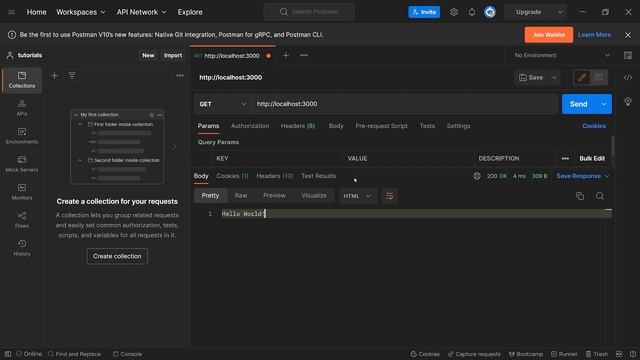Go to the next onboarding slide chevron
Viewport: 640px width, 360px height.
coord(174,146)
